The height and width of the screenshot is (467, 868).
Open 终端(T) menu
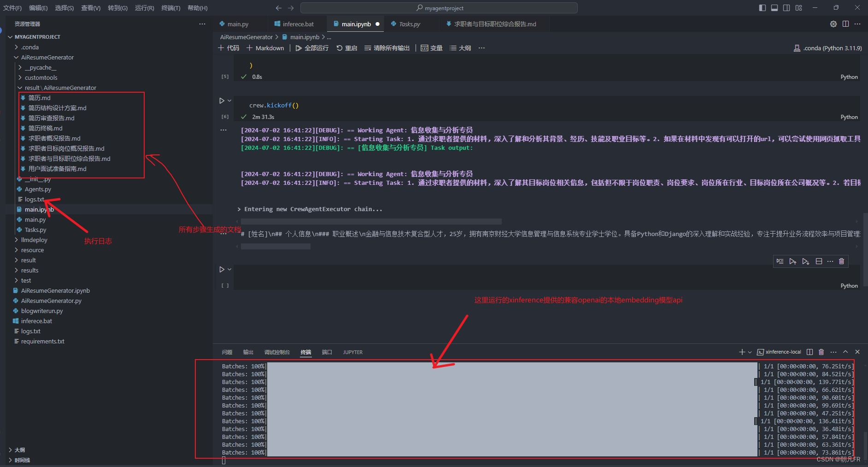[171, 8]
